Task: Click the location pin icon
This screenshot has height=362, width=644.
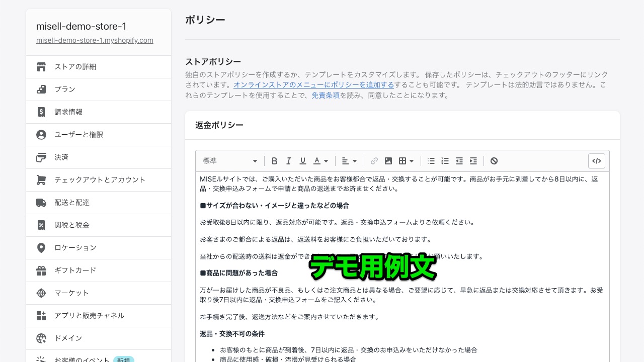Action: (41, 248)
